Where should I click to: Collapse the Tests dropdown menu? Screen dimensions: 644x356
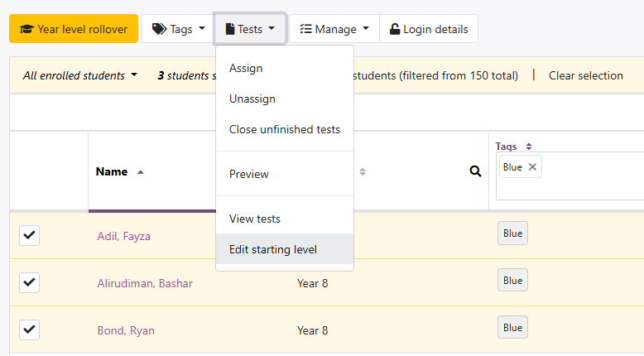250,29
